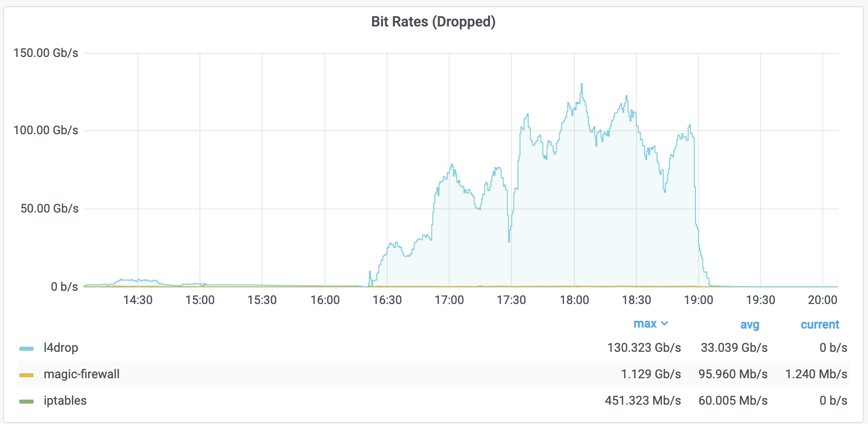The width and height of the screenshot is (868, 424).
Task: Click the iptables green color swatch
Action: click(x=26, y=402)
